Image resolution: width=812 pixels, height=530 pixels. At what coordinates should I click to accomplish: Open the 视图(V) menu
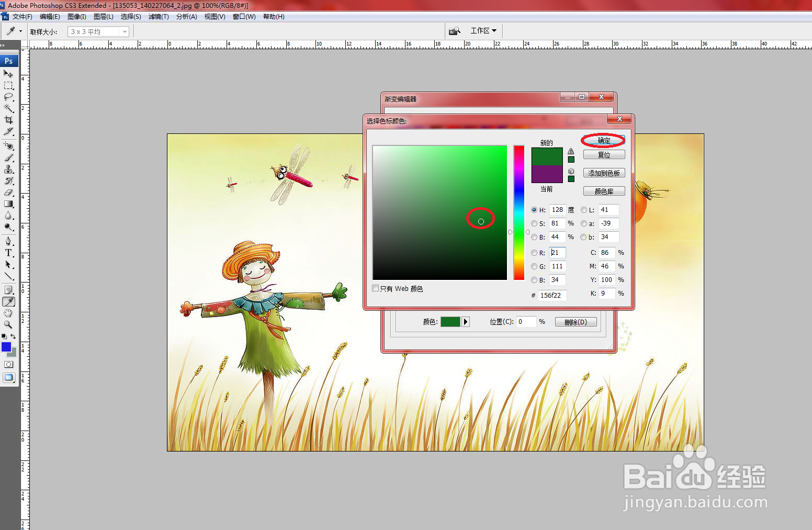(215, 17)
